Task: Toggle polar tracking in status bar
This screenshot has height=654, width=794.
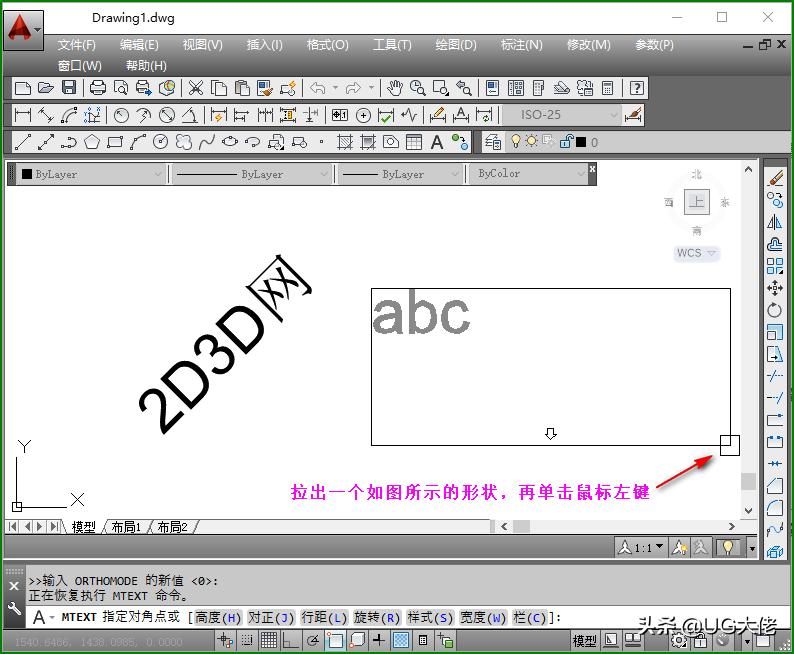Action: [313, 640]
